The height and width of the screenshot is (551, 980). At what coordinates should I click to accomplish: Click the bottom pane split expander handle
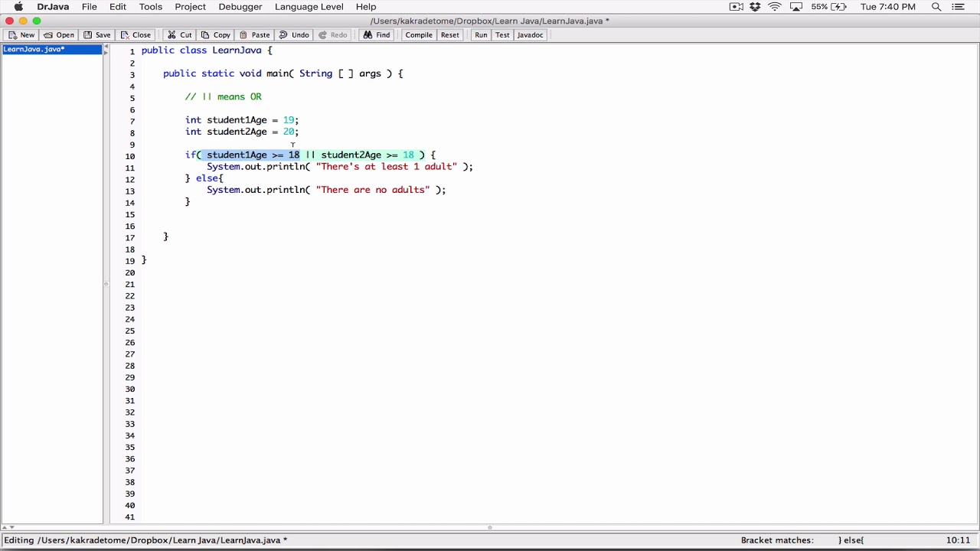click(x=490, y=527)
